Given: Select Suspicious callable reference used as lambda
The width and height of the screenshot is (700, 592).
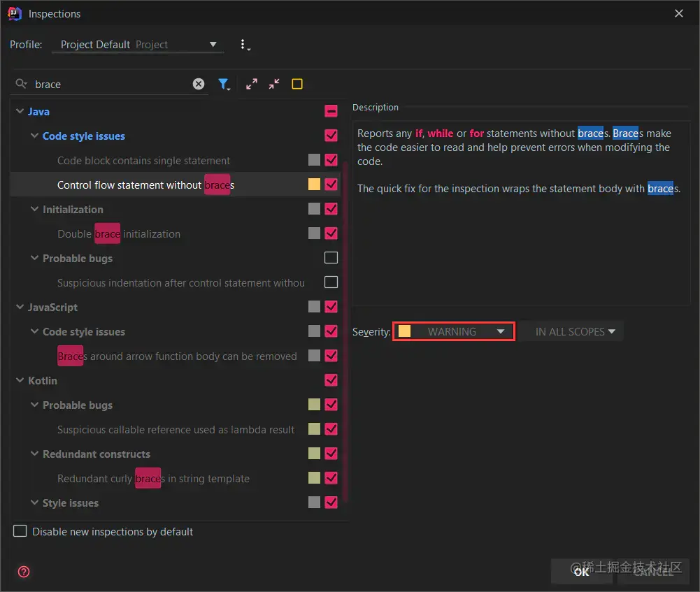Looking at the screenshot, I should click(175, 430).
